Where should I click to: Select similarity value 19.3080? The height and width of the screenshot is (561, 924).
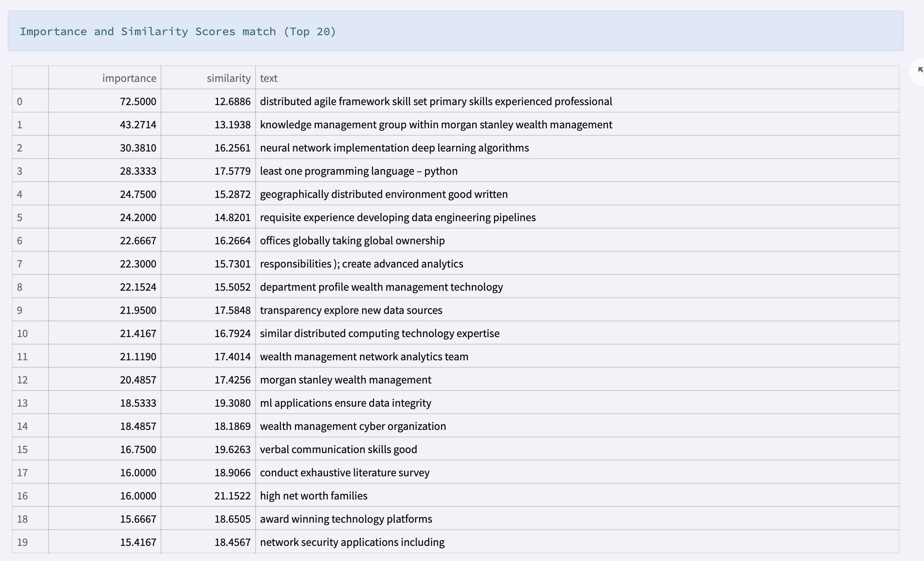(232, 403)
